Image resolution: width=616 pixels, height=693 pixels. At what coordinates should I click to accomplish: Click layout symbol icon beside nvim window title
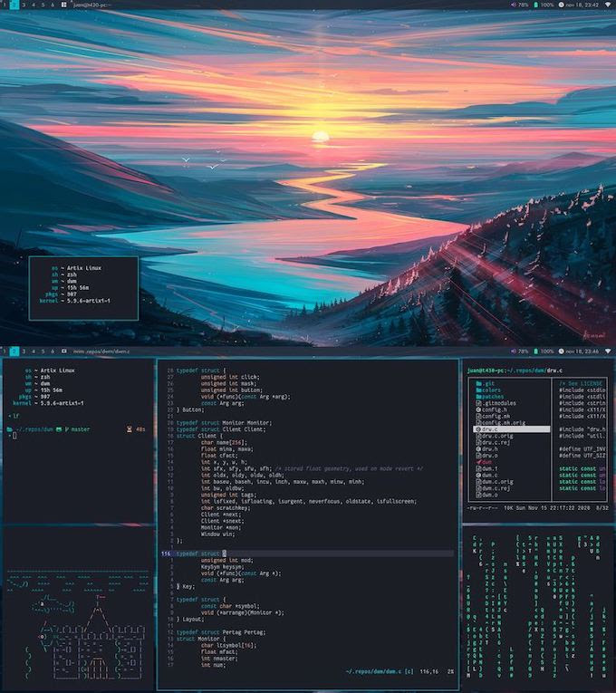coord(63,351)
